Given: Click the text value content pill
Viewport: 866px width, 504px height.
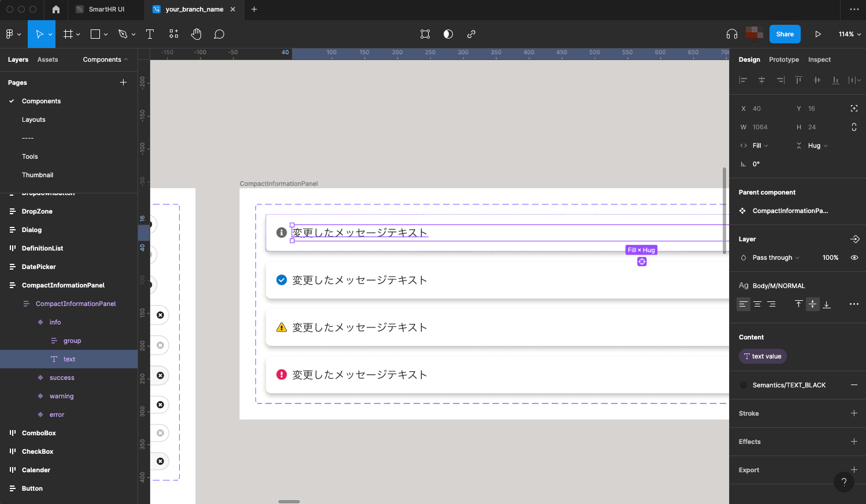Looking at the screenshot, I should [x=763, y=356].
